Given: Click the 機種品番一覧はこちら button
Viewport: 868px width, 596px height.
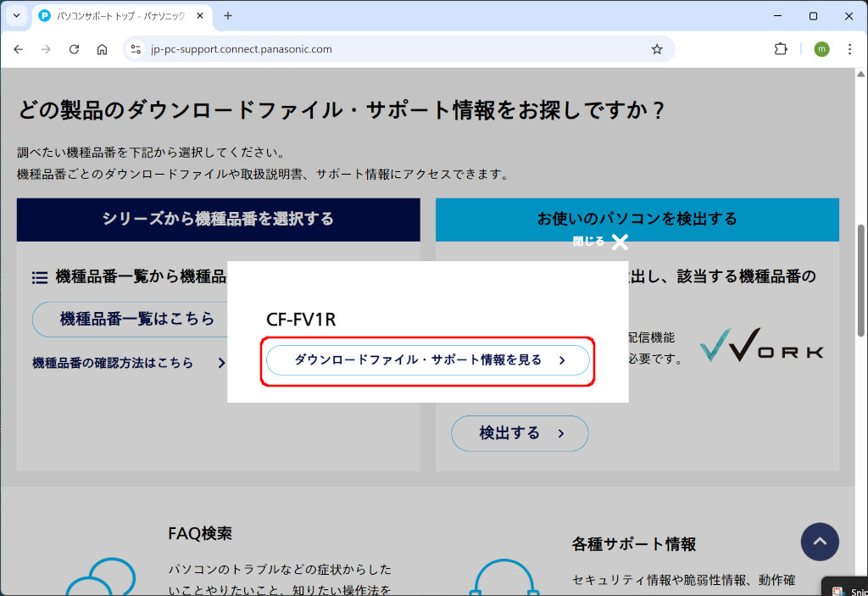Looking at the screenshot, I should tap(130, 319).
